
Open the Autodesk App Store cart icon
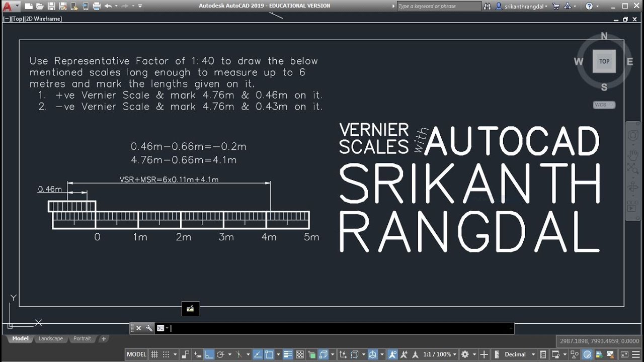tap(556, 6)
